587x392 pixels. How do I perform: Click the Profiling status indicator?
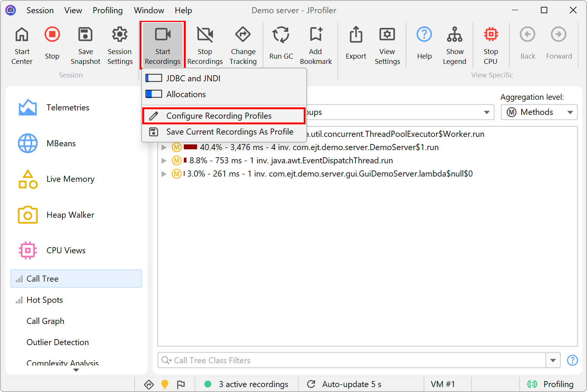point(550,384)
